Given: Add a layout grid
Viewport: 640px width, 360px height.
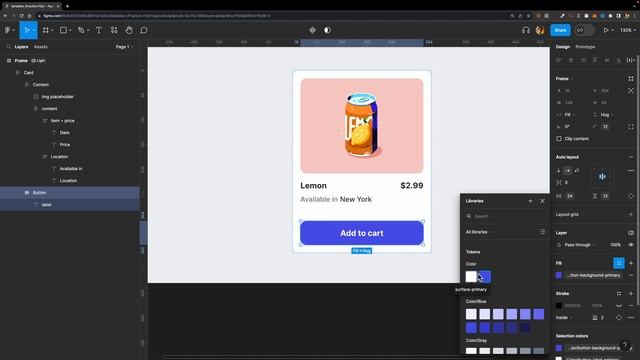Looking at the screenshot, I should (x=631, y=214).
